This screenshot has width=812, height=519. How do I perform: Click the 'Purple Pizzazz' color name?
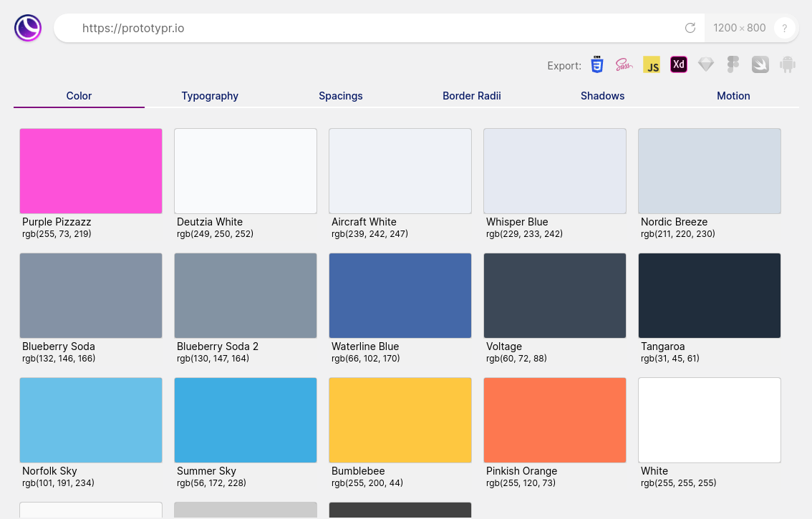(57, 222)
